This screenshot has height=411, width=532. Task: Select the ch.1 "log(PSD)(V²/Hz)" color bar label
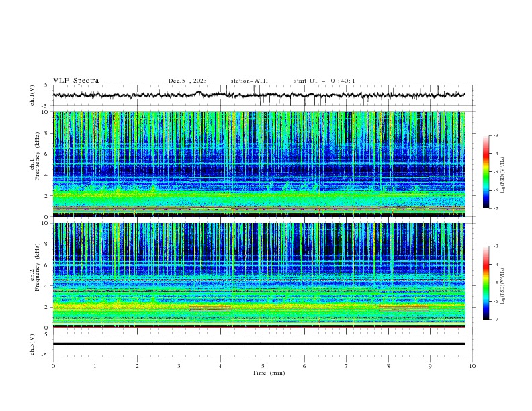(502, 175)
